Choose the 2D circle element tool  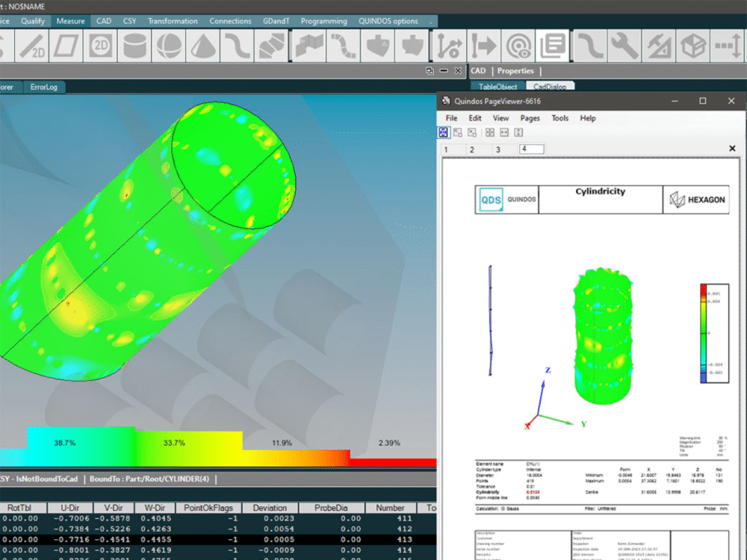click(x=100, y=46)
